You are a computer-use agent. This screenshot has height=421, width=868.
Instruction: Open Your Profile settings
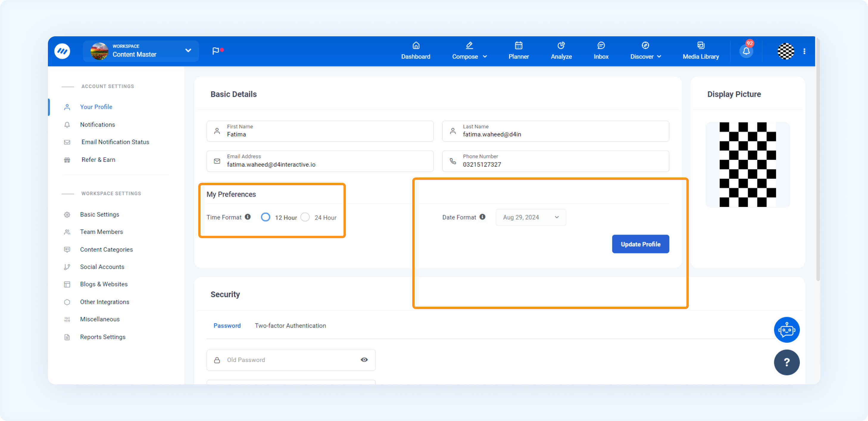(x=96, y=107)
